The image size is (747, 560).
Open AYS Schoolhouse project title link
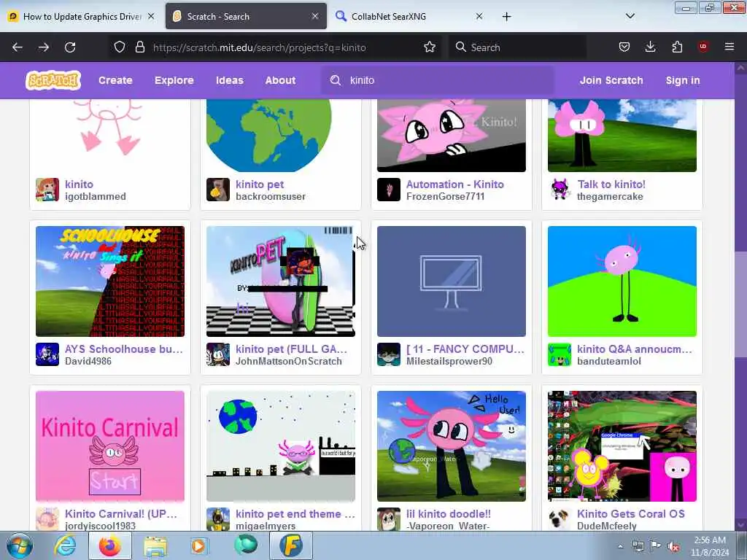[124, 349]
